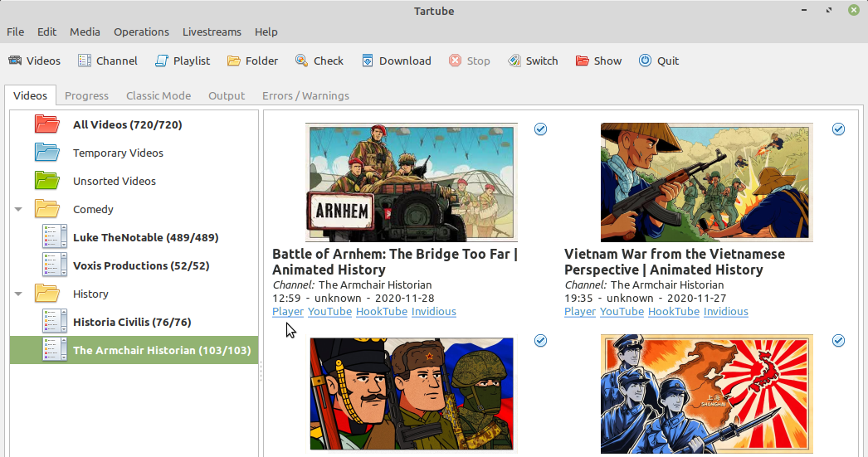Image resolution: width=868 pixels, height=457 pixels.
Task: Open Battle of Arnhem Invidious link
Action: click(433, 311)
